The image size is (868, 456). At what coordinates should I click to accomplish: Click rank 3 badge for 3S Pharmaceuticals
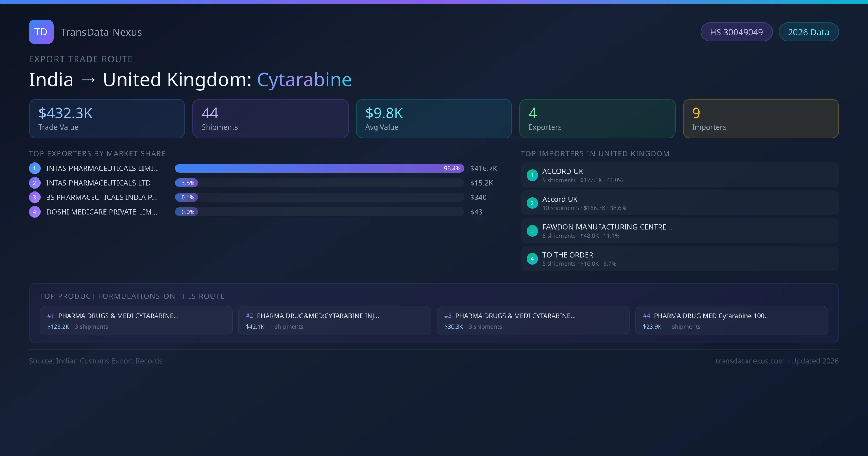click(x=35, y=197)
